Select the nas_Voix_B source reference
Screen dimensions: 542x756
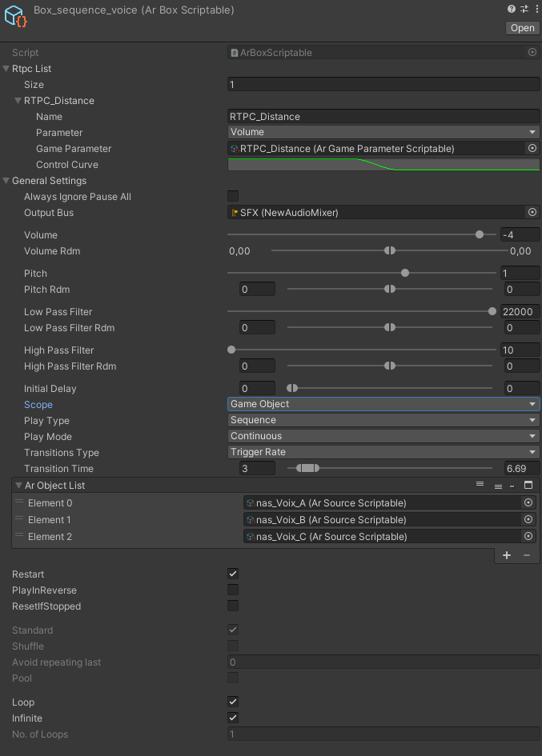(x=381, y=519)
